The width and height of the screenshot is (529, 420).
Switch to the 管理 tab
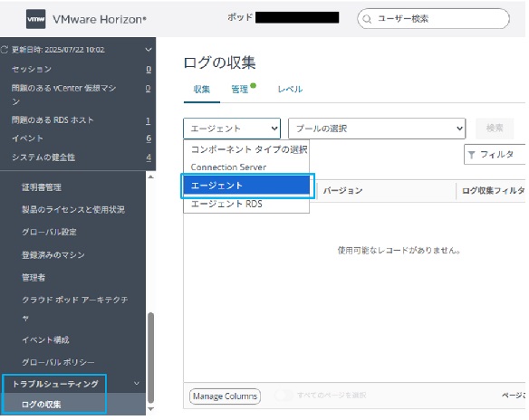(x=240, y=90)
